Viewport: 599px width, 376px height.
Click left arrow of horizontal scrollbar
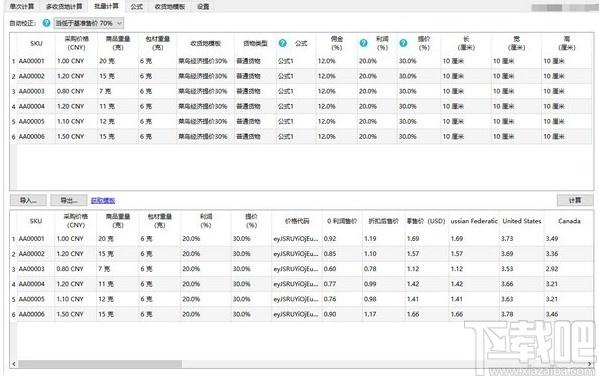(14, 364)
